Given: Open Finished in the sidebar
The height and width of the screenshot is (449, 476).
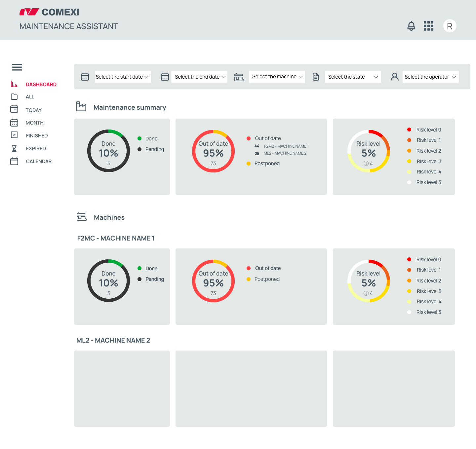Looking at the screenshot, I should (37, 136).
